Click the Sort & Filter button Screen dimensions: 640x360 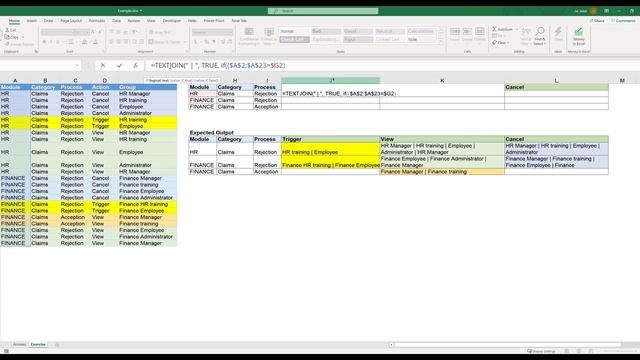point(526,36)
